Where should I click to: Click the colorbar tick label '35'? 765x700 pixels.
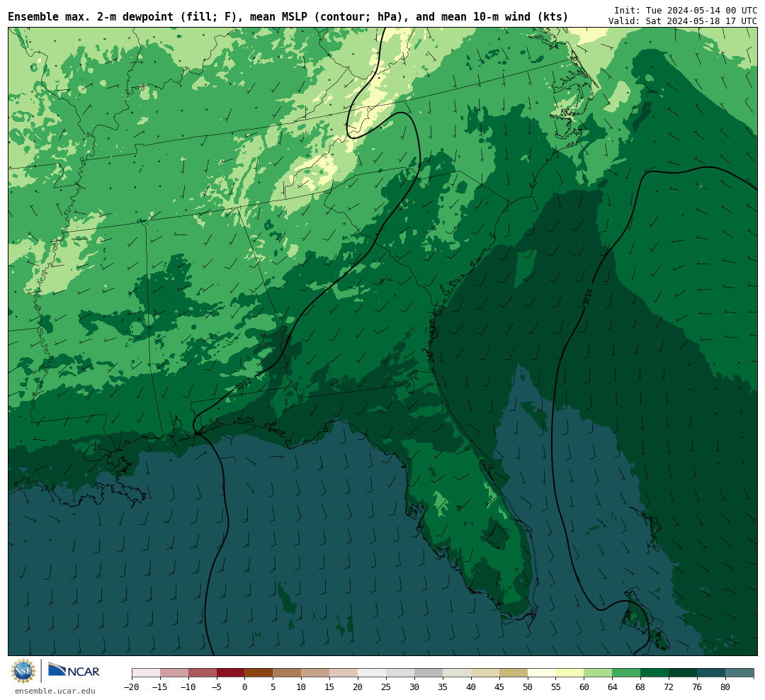click(443, 687)
